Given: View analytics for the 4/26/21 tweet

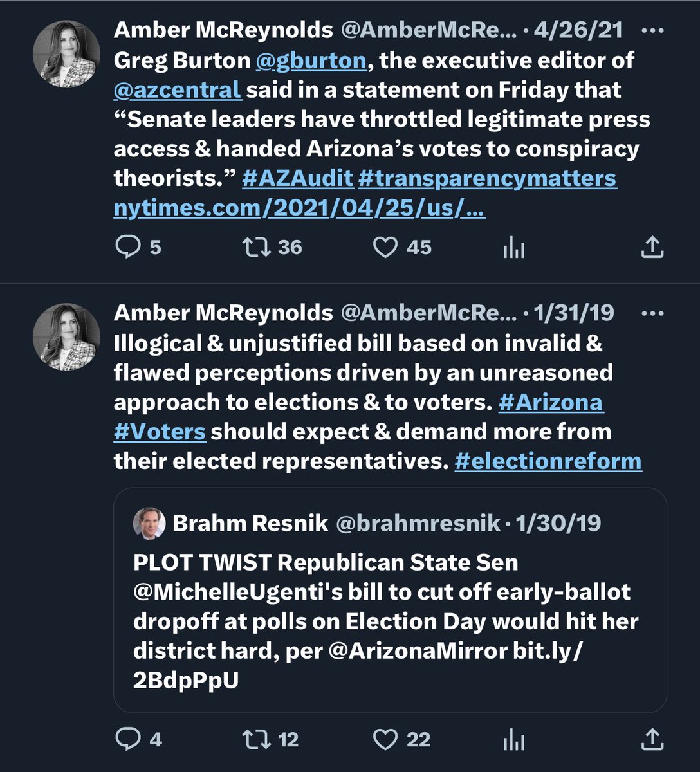Looking at the screenshot, I should point(513,248).
